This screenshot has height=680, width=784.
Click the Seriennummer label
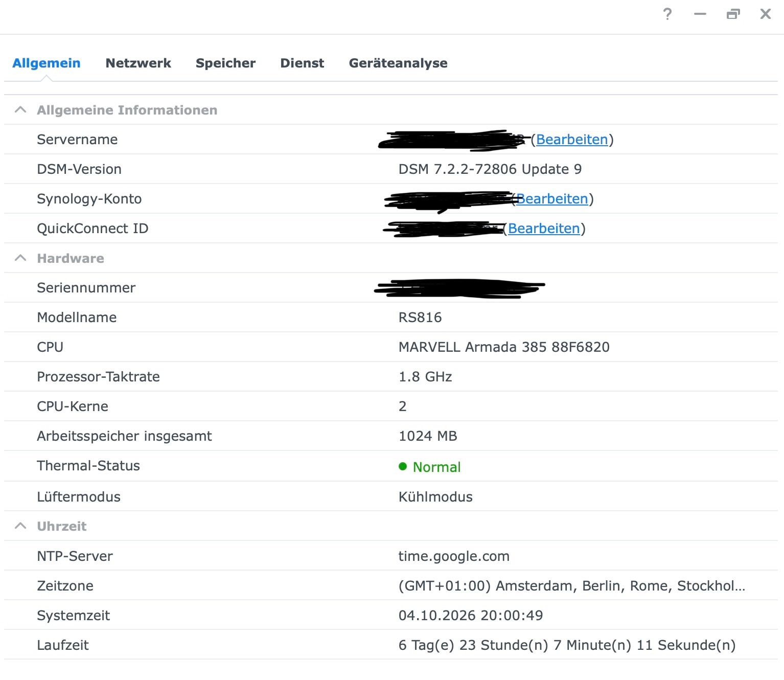coord(86,288)
